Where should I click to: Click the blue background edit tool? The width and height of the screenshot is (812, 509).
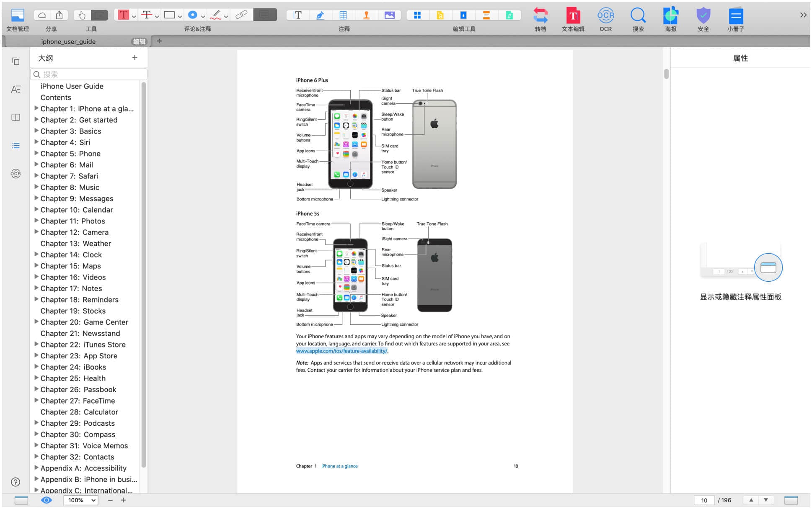(x=463, y=15)
